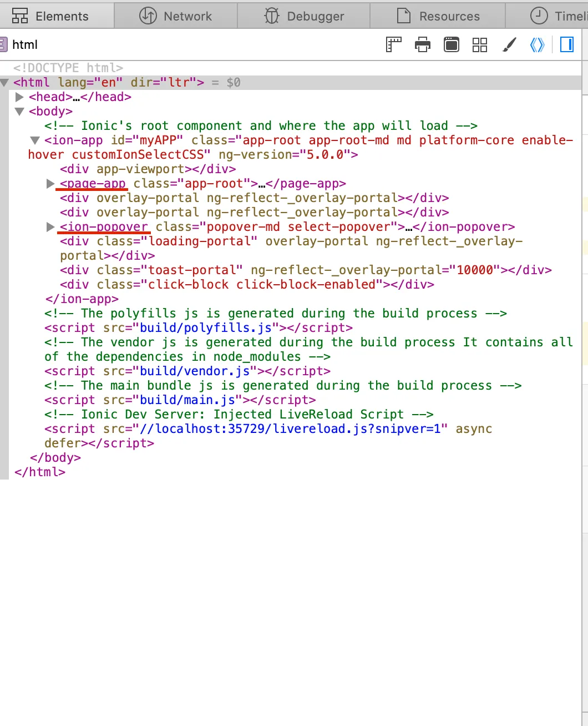
Task: Enable paint flashing brush icon
Action: coord(509,44)
